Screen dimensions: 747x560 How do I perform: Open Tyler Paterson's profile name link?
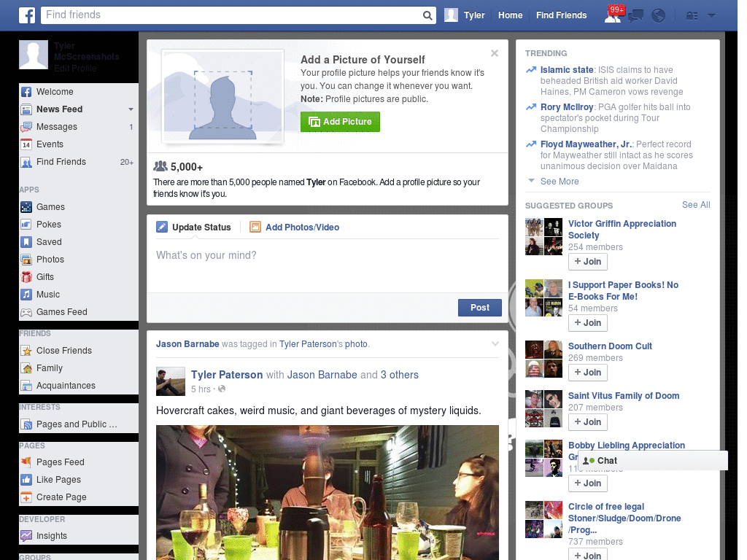coord(227,375)
